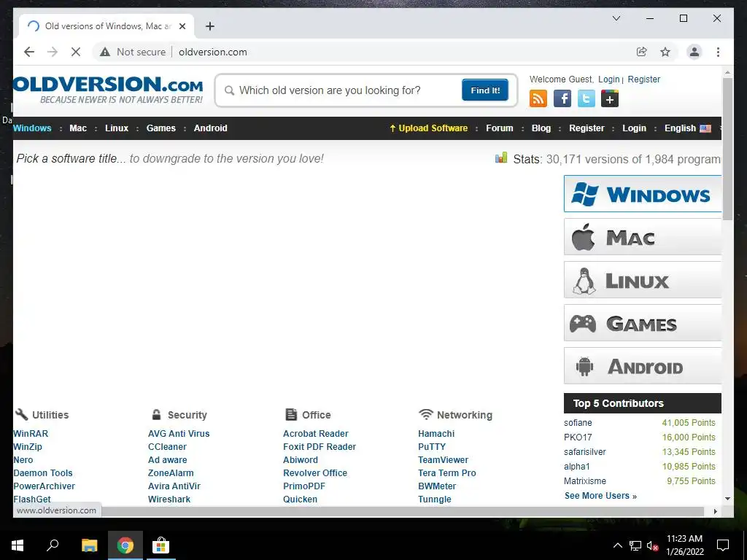Open the notification center icon
The image size is (747, 560).
tap(723, 545)
